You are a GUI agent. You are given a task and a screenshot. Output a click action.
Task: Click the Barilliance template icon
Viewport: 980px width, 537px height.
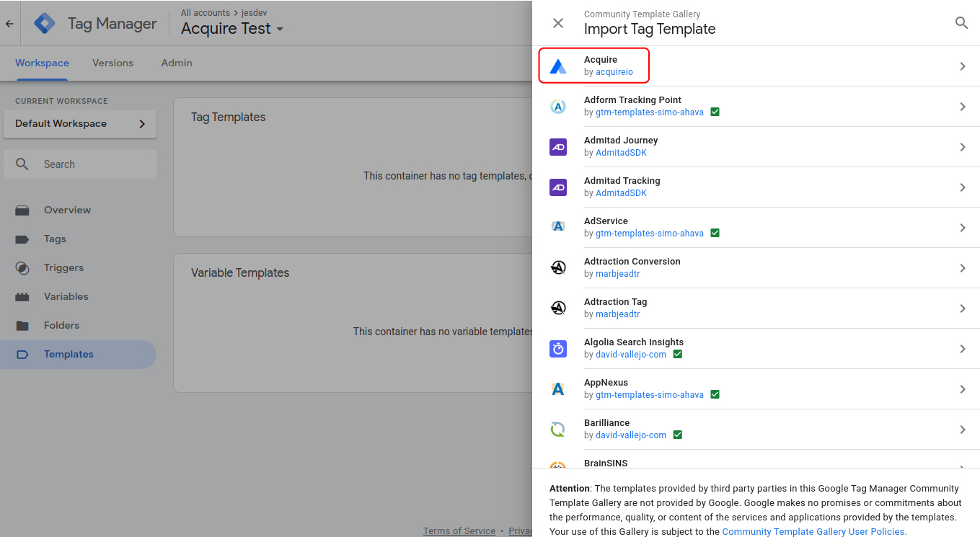tap(558, 430)
